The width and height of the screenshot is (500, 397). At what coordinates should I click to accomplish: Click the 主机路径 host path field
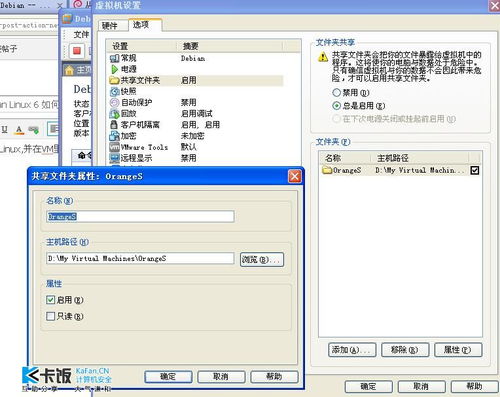point(140,258)
